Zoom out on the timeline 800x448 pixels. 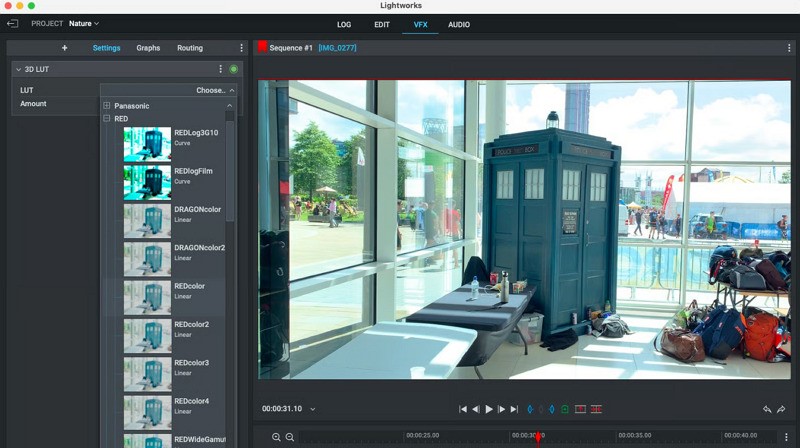coord(290,437)
